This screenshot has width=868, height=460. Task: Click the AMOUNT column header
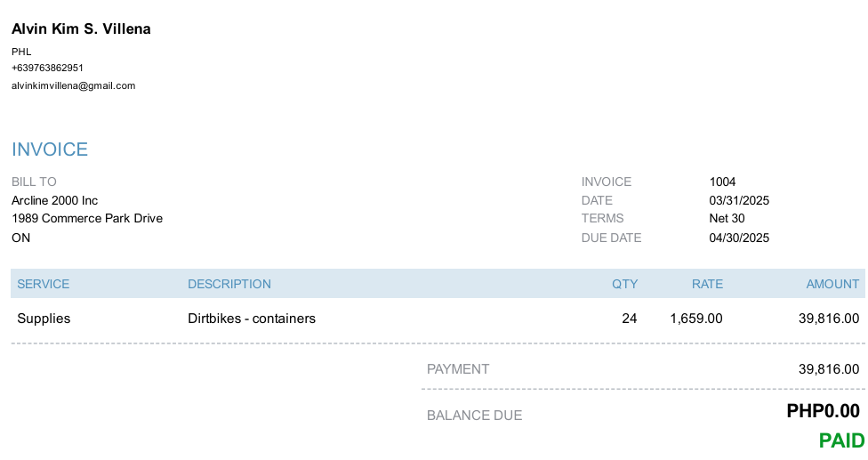[832, 284]
